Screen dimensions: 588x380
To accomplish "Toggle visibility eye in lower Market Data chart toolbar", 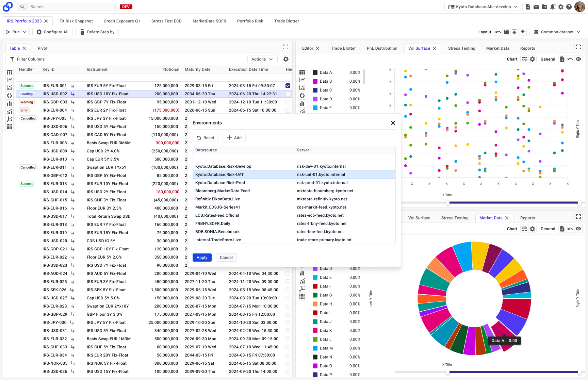I will (x=578, y=229).
